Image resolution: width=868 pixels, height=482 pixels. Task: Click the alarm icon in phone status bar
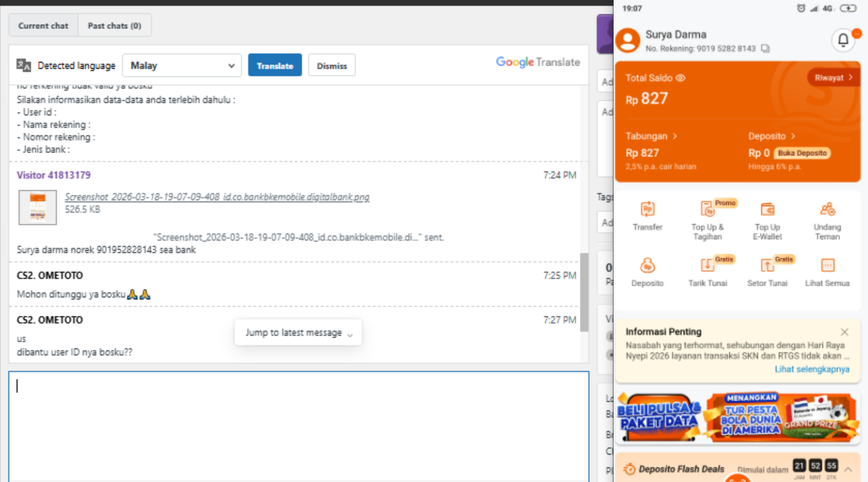tap(801, 8)
